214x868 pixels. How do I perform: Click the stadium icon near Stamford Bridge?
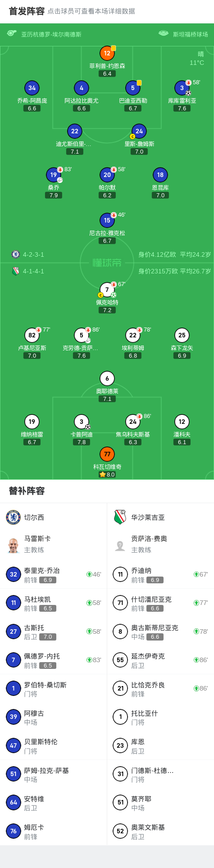click(164, 33)
